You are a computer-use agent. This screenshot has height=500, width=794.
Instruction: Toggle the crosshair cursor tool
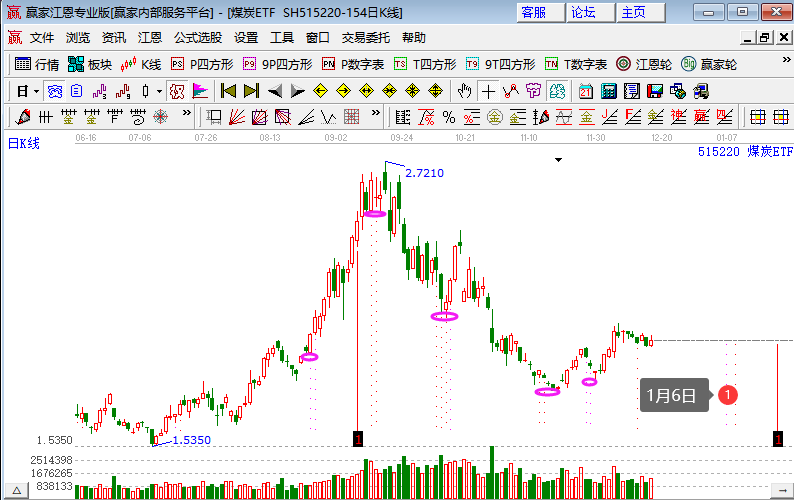coord(488,92)
